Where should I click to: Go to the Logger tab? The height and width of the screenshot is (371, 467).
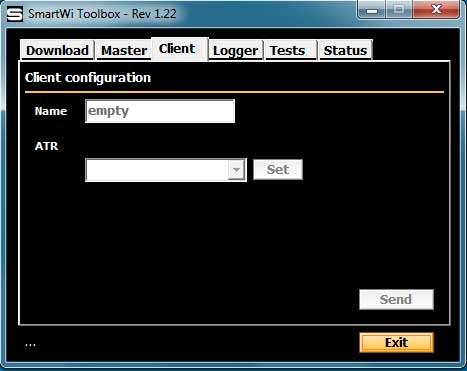tap(236, 50)
